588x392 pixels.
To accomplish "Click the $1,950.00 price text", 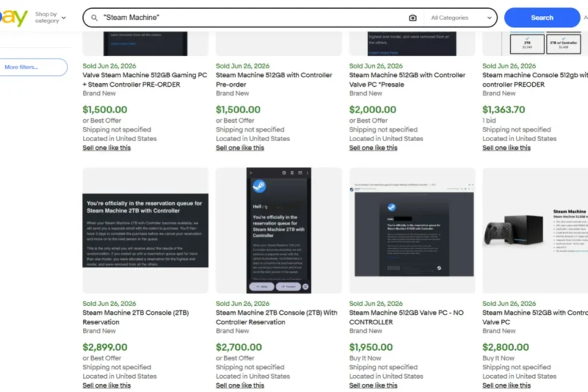I will pyautogui.click(x=371, y=347).
